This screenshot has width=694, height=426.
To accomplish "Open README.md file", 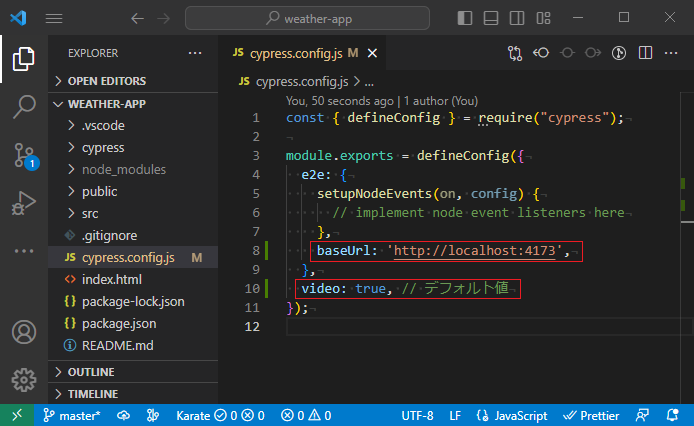I will point(133,345).
